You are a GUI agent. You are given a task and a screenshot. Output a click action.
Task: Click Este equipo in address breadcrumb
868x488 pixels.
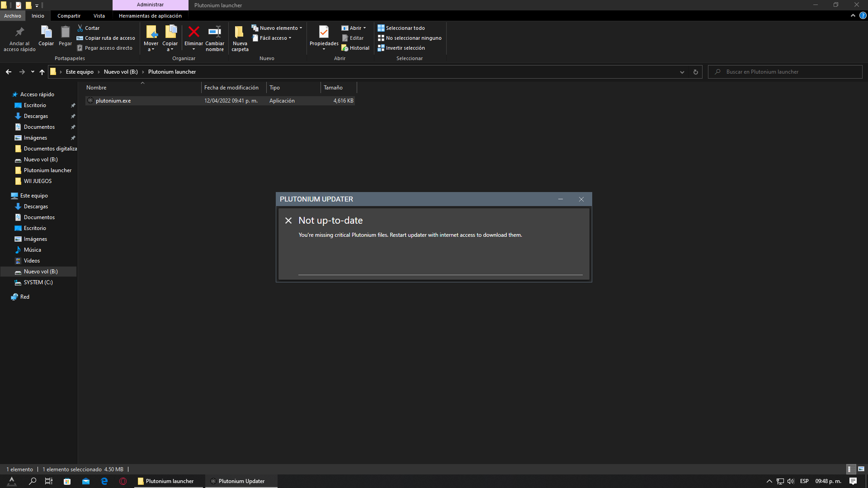coord(80,72)
